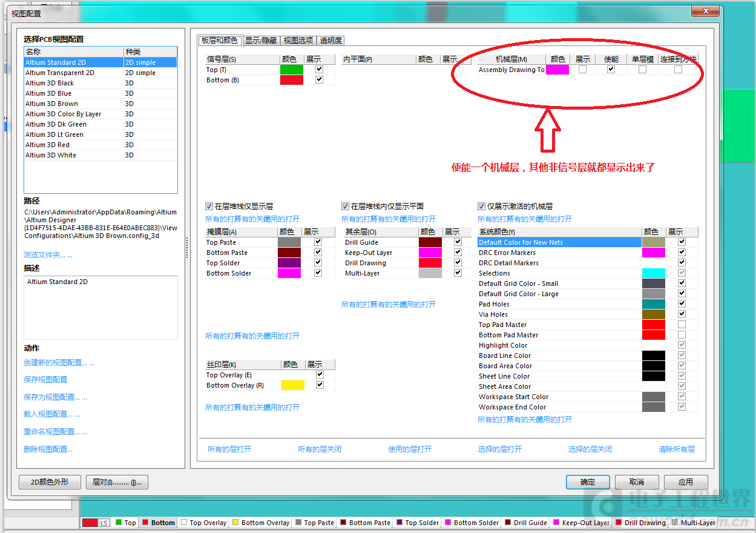756x533 pixels.
Task: Select the Bottom Solder tab in bottom bar
Action: pos(472,523)
